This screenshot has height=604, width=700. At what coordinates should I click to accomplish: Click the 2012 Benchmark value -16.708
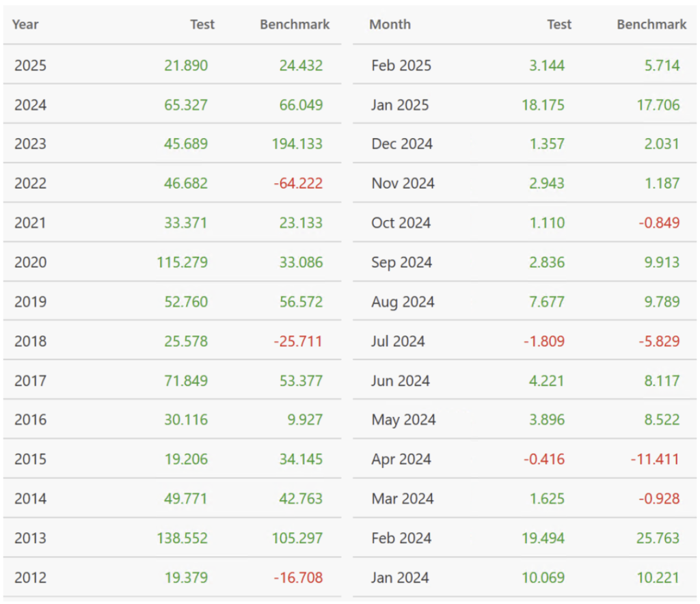(x=298, y=578)
